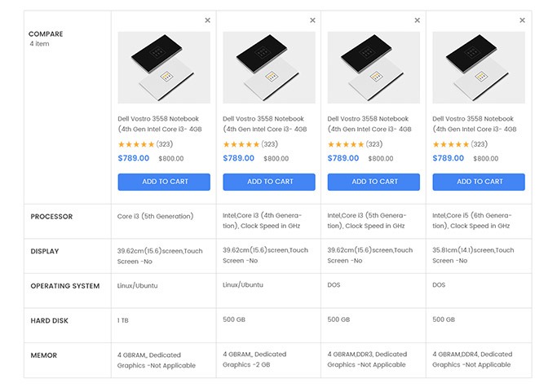Add third Dell Vostro to cart

(x=374, y=182)
